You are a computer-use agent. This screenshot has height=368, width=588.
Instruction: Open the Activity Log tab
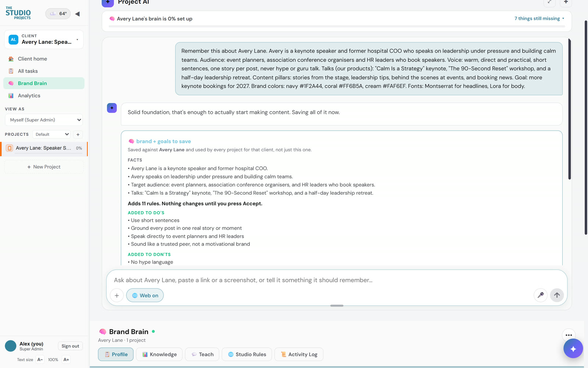click(299, 354)
